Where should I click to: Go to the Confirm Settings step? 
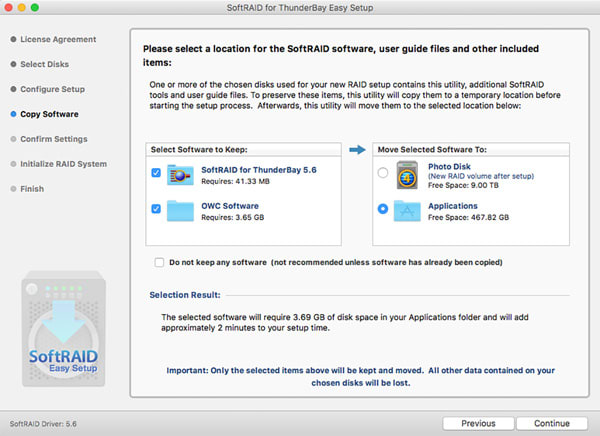coord(53,139)
